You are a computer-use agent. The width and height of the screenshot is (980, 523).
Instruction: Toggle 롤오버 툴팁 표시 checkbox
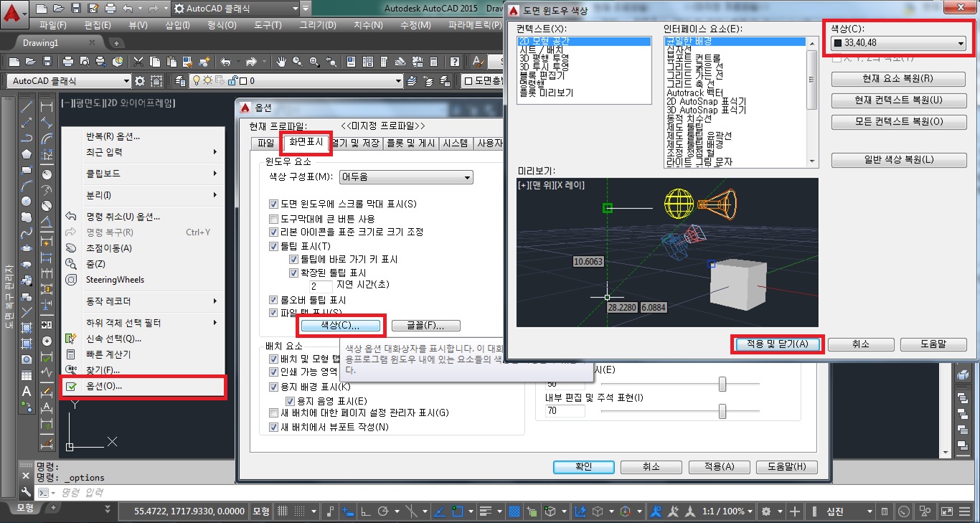[x=273, y=300]
